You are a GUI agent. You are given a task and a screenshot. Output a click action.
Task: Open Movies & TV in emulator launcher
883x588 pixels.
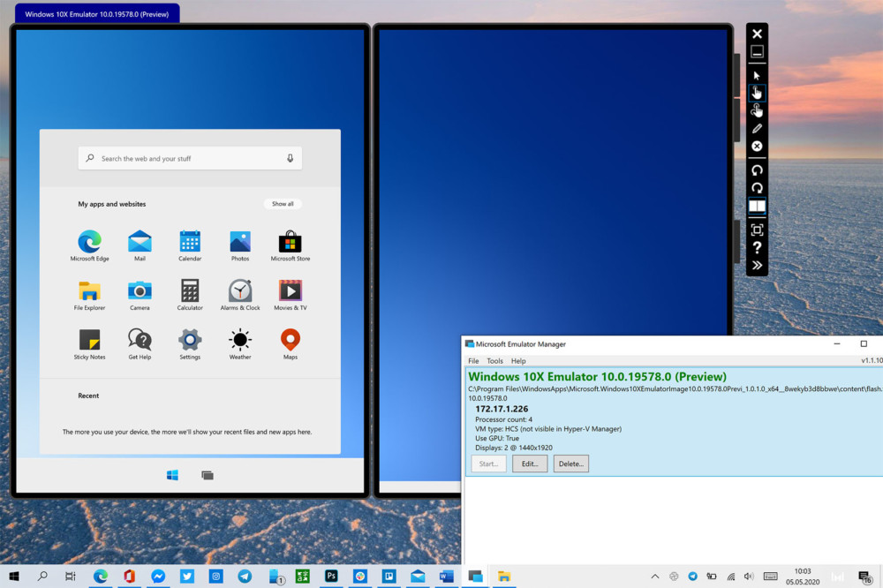pos(290,295)
